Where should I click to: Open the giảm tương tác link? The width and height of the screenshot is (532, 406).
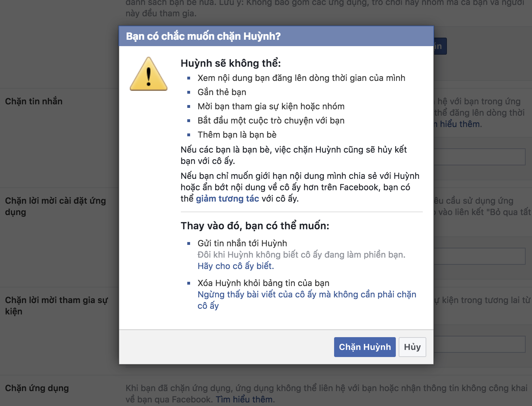click(x=227, y=199)
